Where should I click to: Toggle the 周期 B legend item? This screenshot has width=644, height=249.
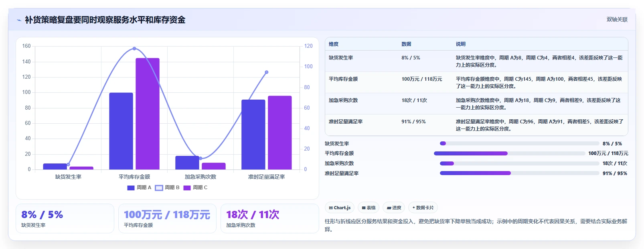[x=167, y=188]
